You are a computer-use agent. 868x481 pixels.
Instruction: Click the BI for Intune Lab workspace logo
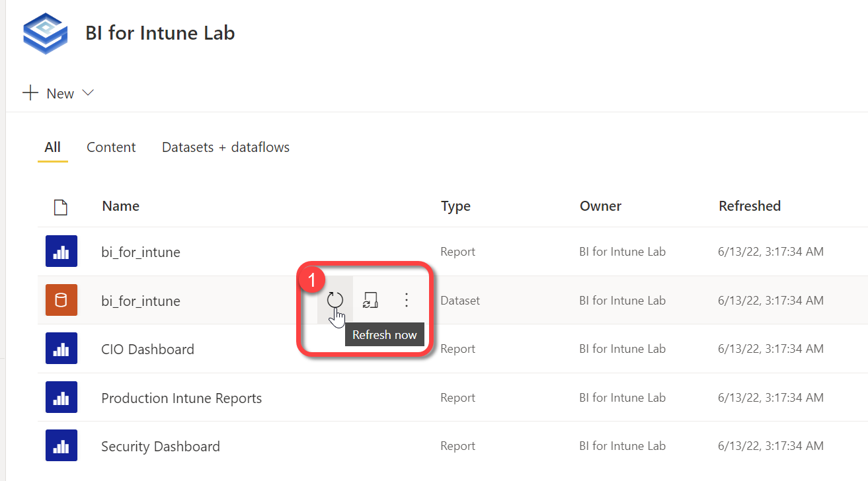(45, 33)
